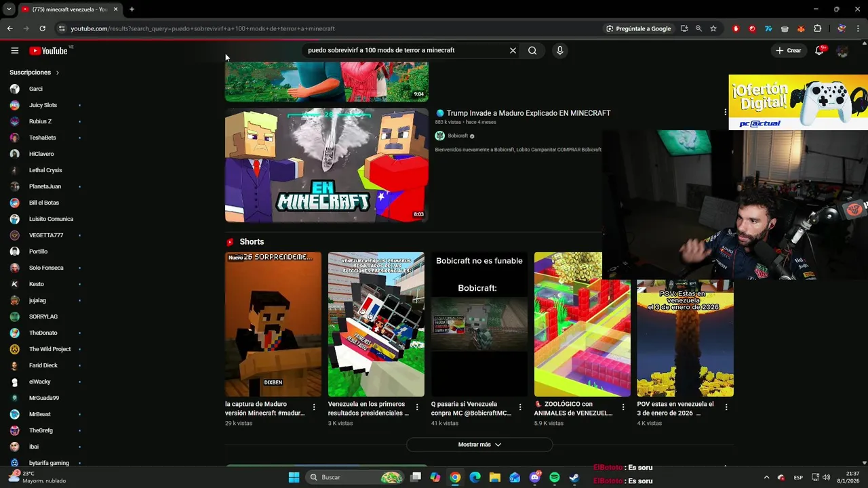
Task: Go back in browser history
Action: 9,28
